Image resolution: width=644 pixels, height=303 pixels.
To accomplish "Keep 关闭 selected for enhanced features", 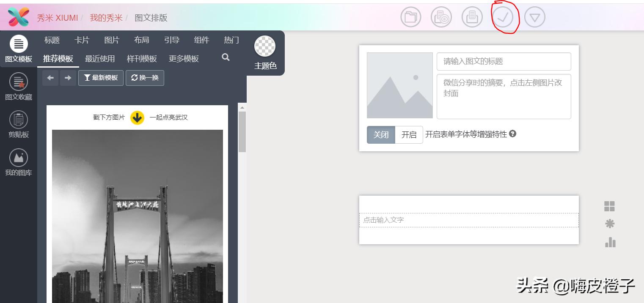I will (381, 134).
